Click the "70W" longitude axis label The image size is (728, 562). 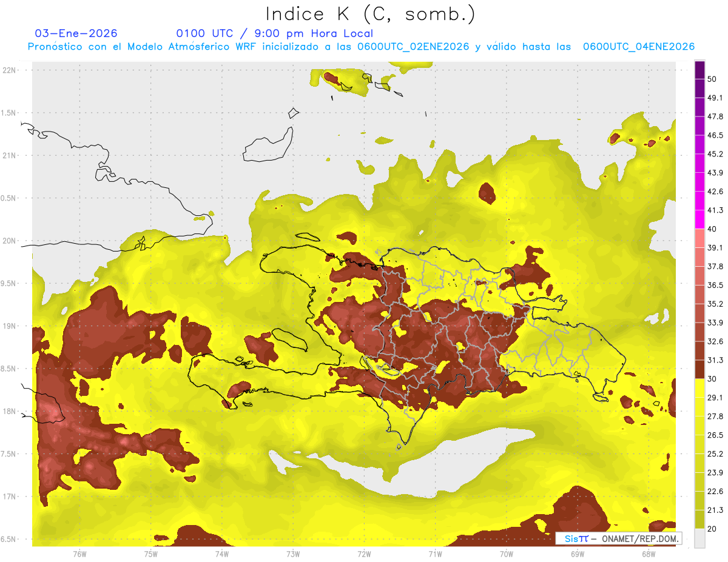point(506,554)
